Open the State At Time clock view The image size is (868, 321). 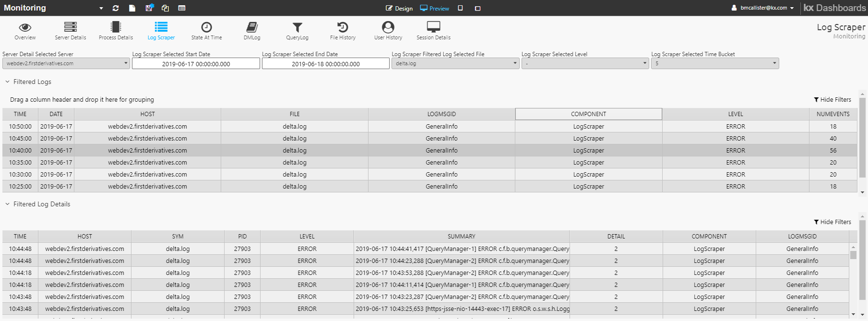click(x=206, y=31)
